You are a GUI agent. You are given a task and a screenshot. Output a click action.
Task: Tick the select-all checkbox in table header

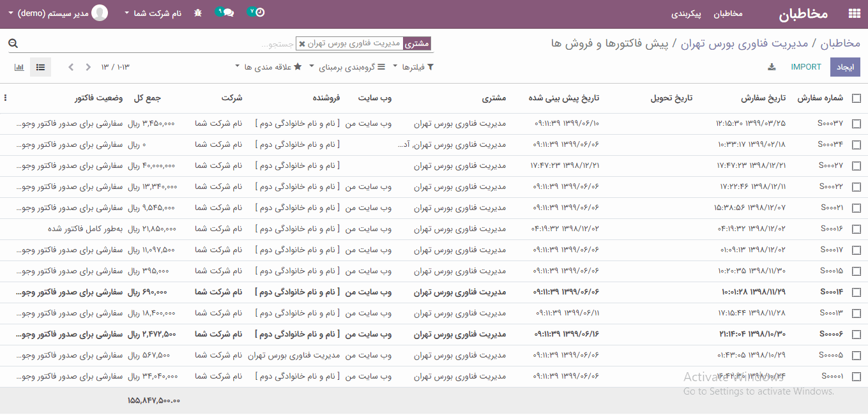(856, 98)
